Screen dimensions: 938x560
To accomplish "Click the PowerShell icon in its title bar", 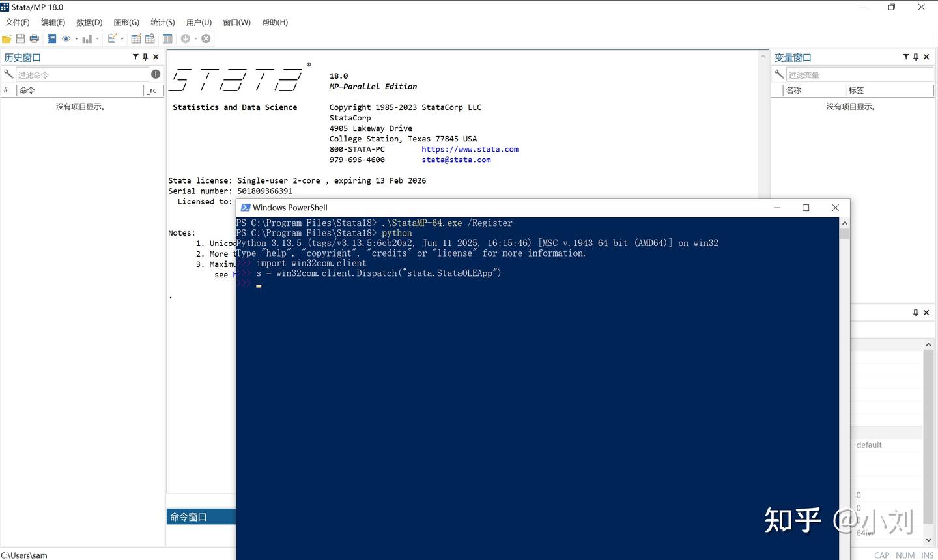I will coord(246,208).
